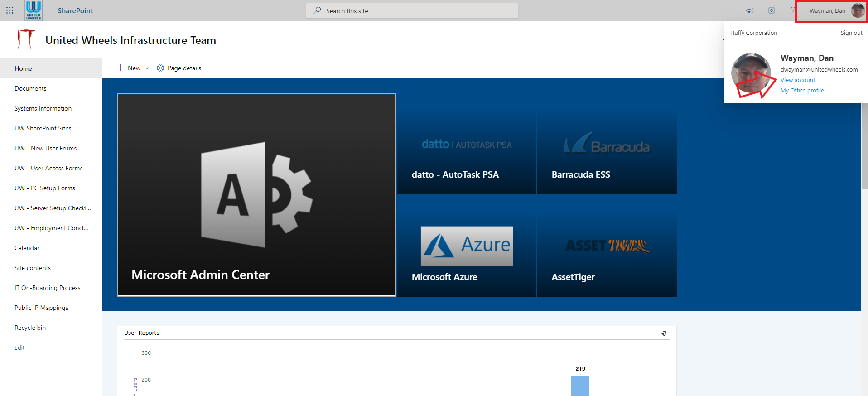This screenshot has height=396, width=868.
Task: Open the View account link
Action: (797, 80)
